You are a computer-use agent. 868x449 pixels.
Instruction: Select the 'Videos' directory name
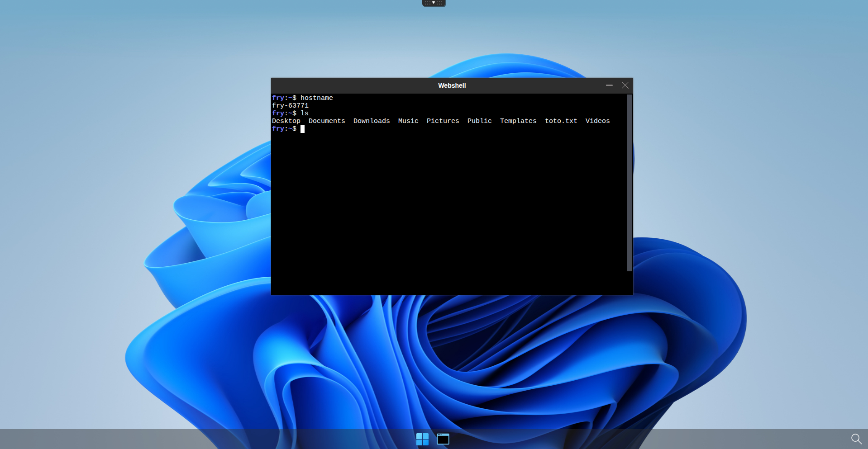coord(597,121)
